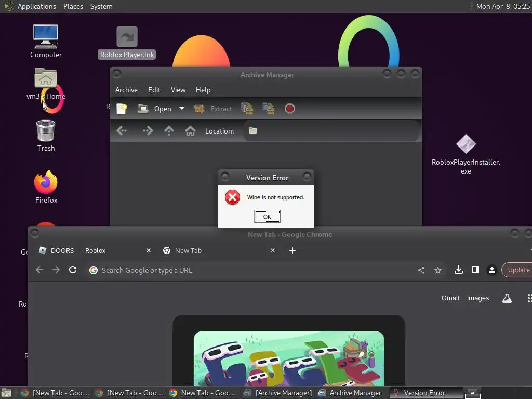Open the Trash desktop icon
The image size is (532, 399).
46,136
